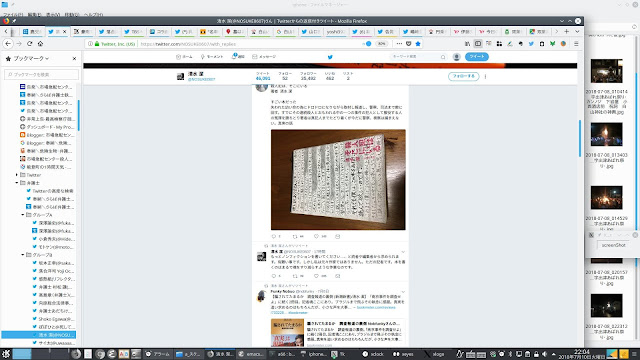
Task: Reload the current page
Action: (29, 44)
